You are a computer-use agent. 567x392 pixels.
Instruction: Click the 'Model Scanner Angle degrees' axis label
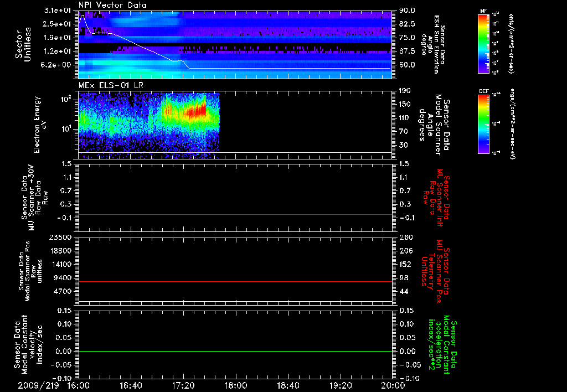pyautogui.click(x=434, y=125)
